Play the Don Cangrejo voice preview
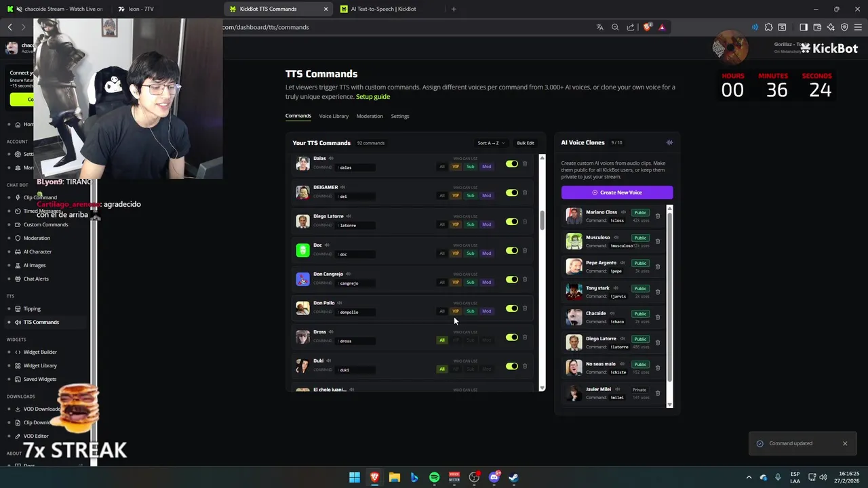The height and width of the screenshot is (488, 868). [x=348, y=274]
